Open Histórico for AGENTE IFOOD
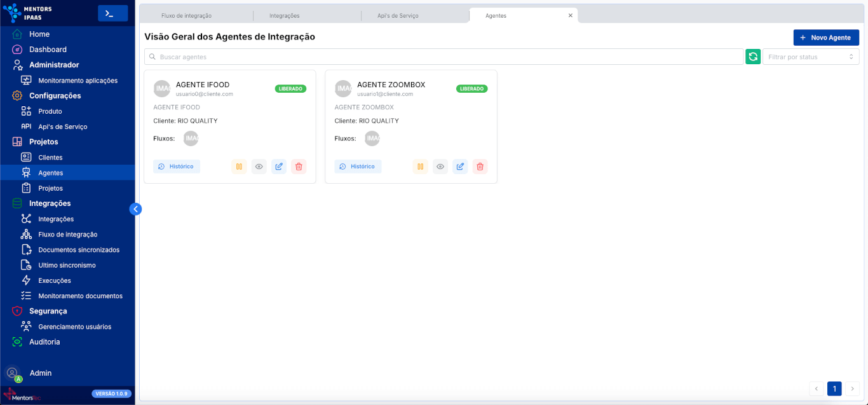 click(x=177, y=167)
